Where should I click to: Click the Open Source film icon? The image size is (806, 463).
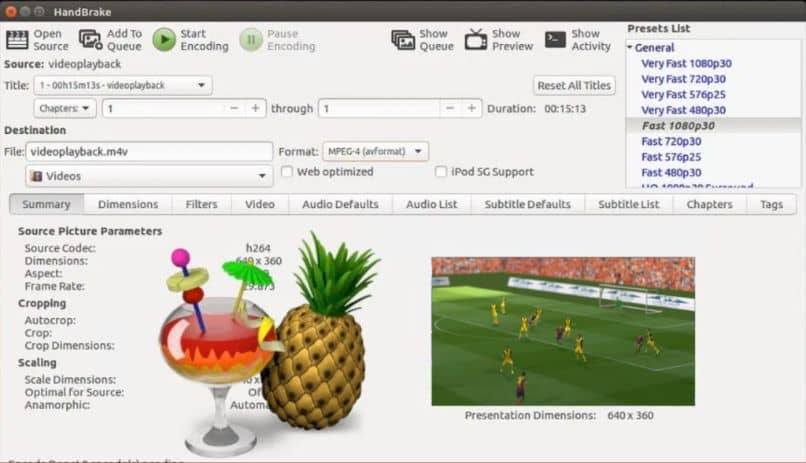(x=17, y=40)
